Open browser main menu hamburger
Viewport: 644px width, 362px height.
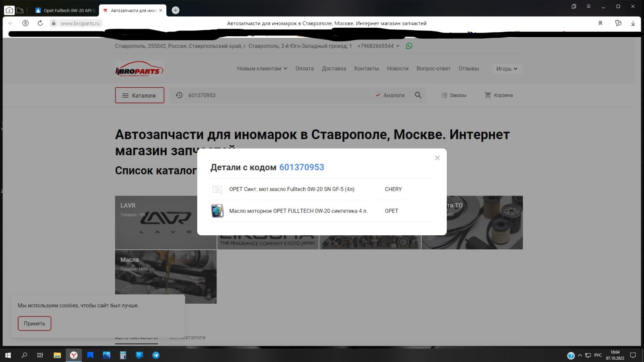(x=588, y=6)
